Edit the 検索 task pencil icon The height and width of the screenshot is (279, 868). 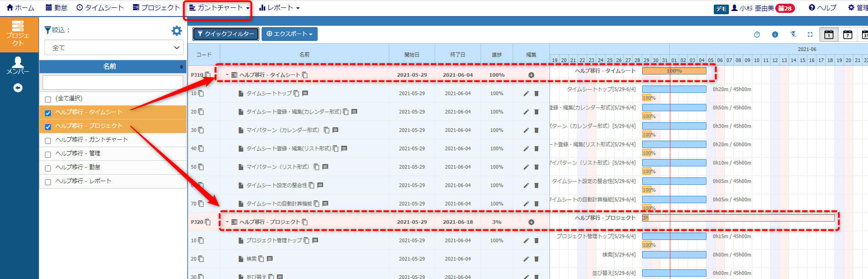(526, 259)
